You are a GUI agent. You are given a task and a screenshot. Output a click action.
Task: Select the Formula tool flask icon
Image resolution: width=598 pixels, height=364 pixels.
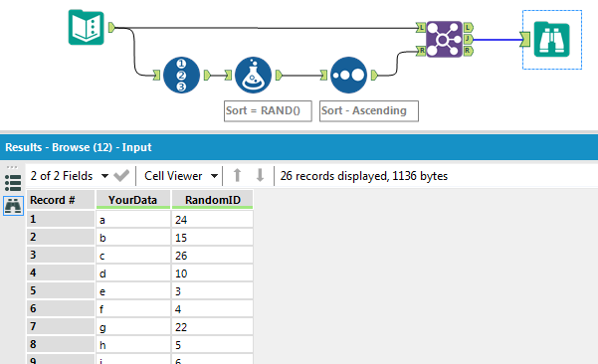click(x=254, y=75)
